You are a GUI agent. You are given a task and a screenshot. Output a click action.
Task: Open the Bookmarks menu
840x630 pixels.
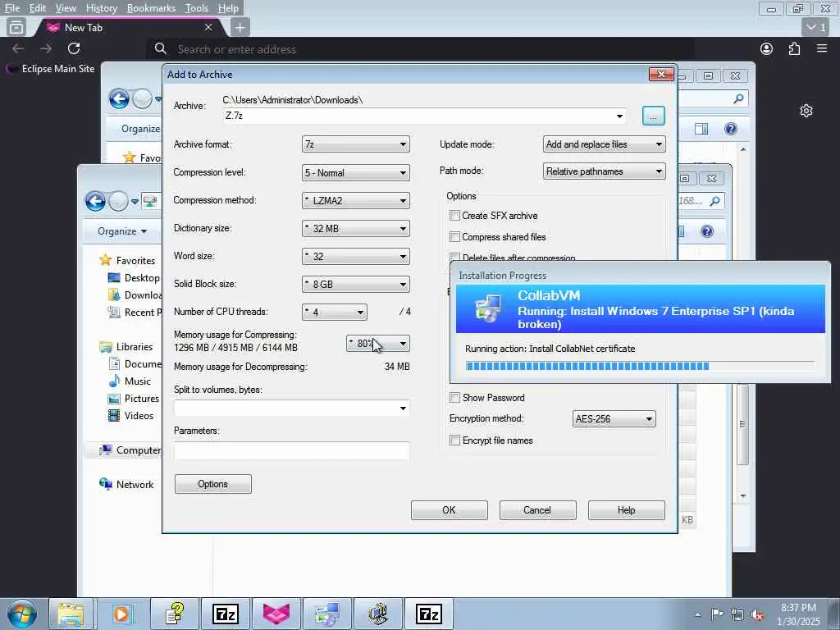point(151,8)
